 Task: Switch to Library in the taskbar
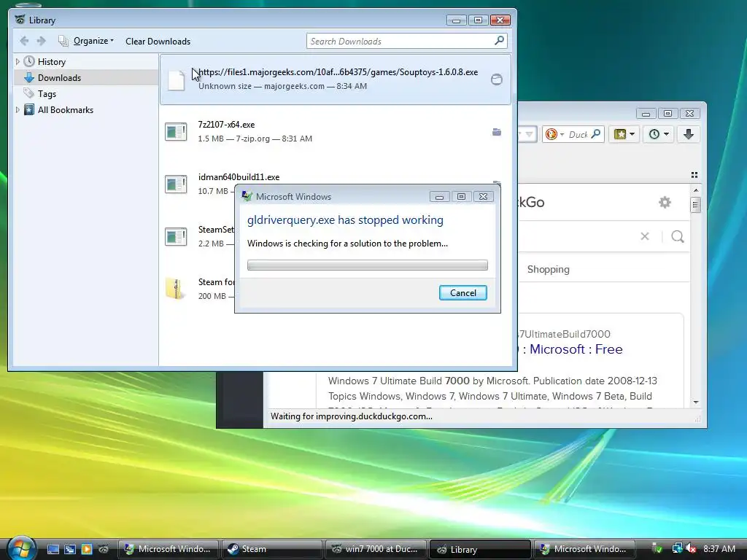click(480, 550)
